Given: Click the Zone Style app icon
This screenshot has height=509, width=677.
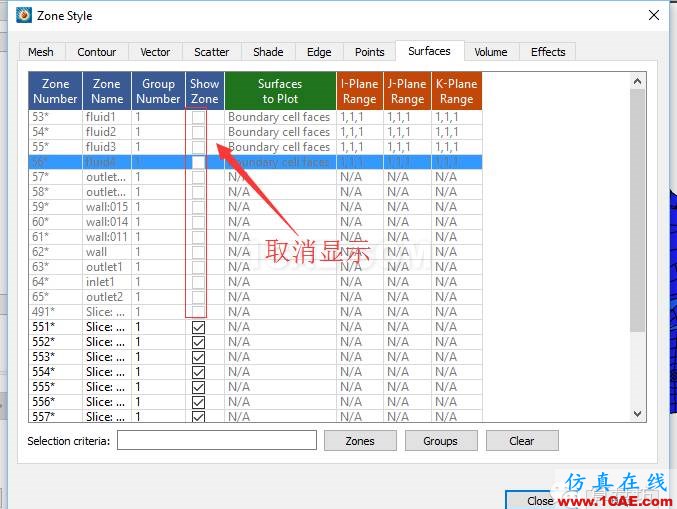Looking at the screenshot, I should 24,15.
